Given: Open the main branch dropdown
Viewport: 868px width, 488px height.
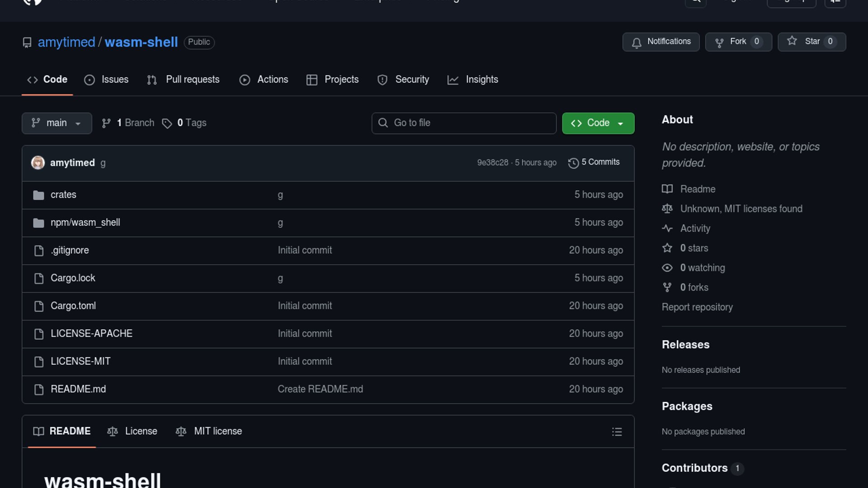Looking at the screenshot, I should [57, 123].
